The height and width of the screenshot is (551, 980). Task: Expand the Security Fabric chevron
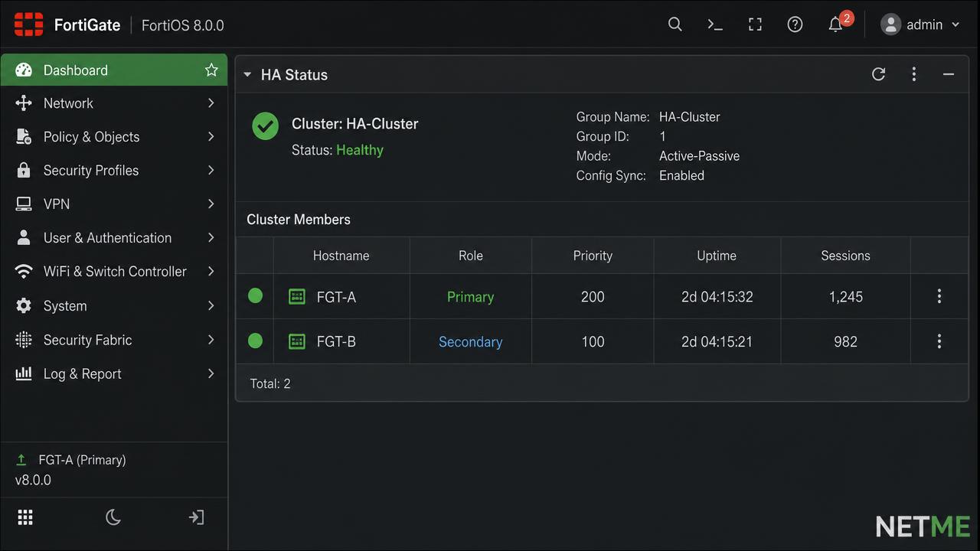(x=211, y=340)
